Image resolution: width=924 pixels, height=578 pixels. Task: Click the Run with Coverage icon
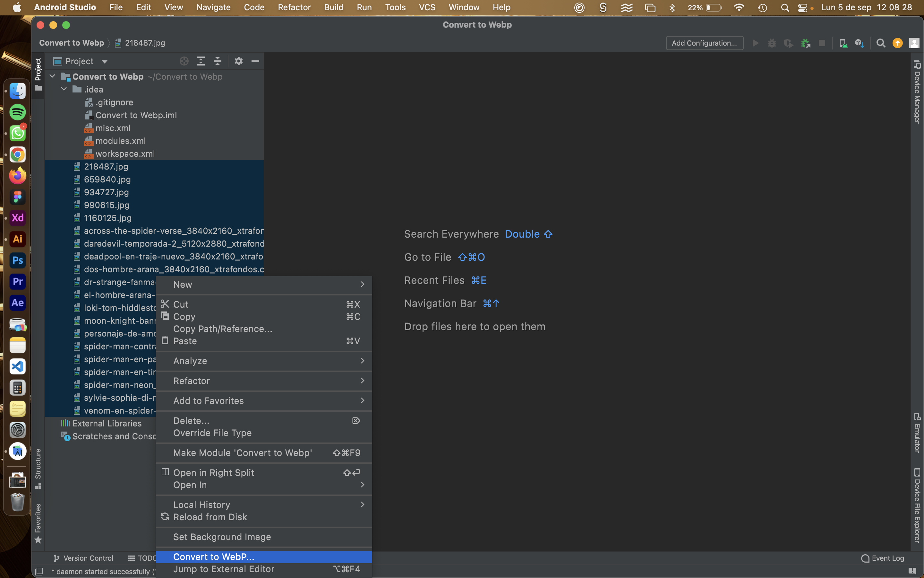click(789, 43)
